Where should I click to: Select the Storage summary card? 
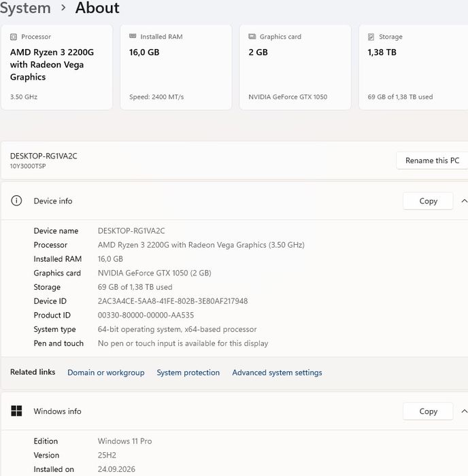point(414,67)
